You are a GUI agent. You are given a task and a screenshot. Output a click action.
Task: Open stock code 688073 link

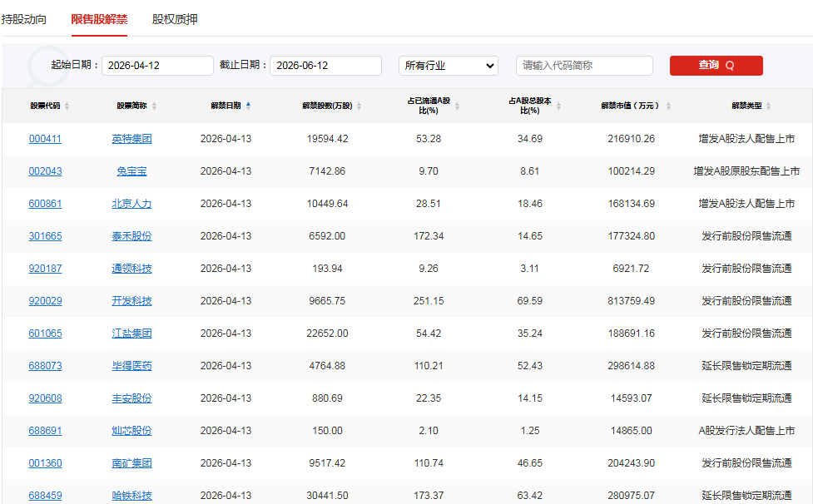(45, 366)
